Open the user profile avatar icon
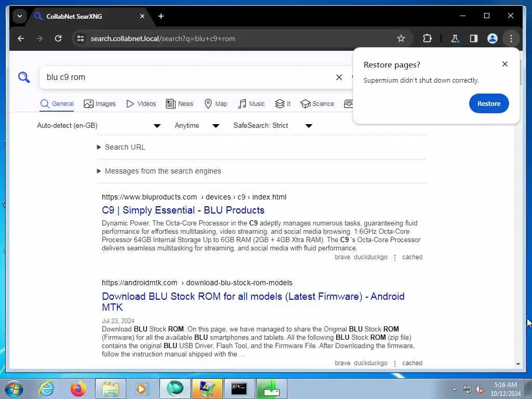The height and width of the screenshot is (399, 532). click(493, 38)
